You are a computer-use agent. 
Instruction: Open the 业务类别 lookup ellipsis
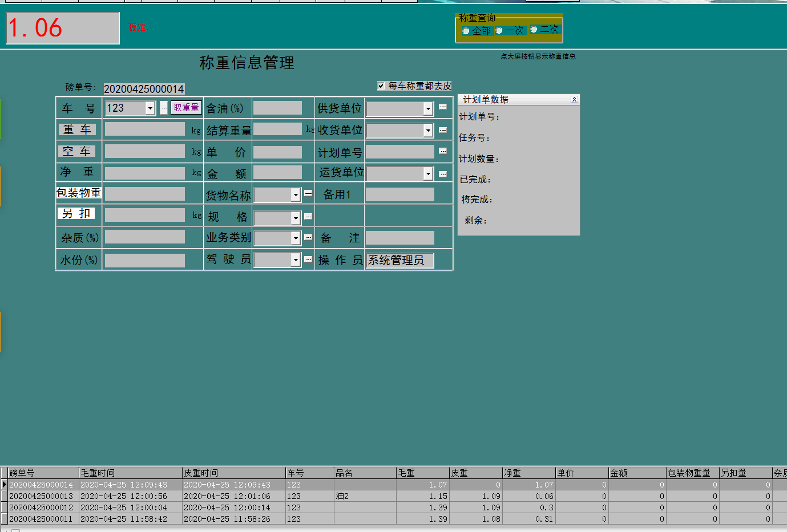pos(308,237)
